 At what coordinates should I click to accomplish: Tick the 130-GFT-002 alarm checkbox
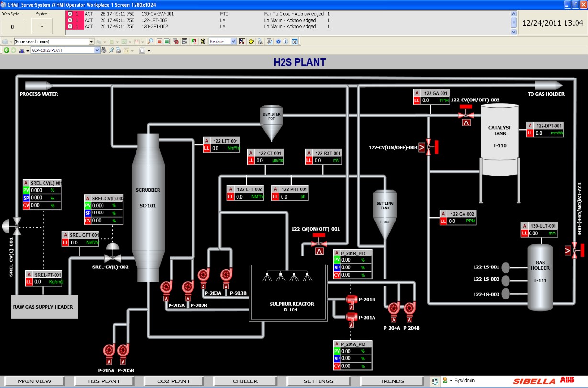tap(70, 26)
